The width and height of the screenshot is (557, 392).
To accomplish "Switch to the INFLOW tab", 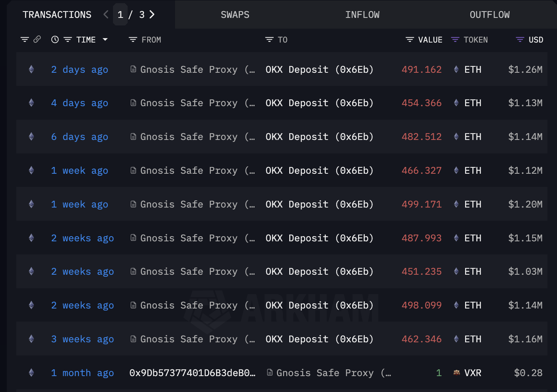I will 362,15.
